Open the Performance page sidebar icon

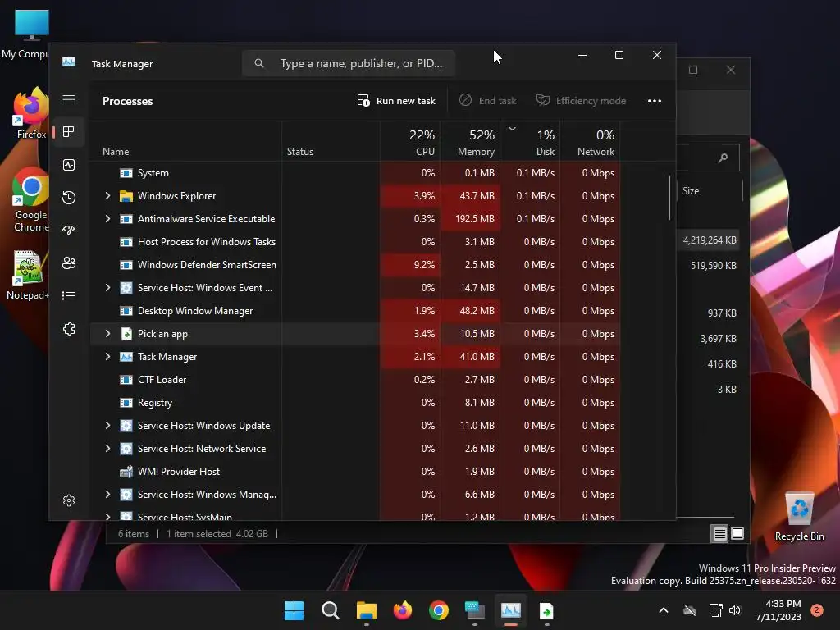(x=69, y=165)
